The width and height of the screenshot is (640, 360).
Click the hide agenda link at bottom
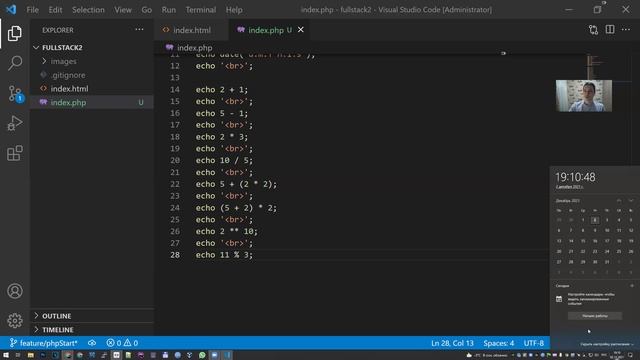pos(607,344)
